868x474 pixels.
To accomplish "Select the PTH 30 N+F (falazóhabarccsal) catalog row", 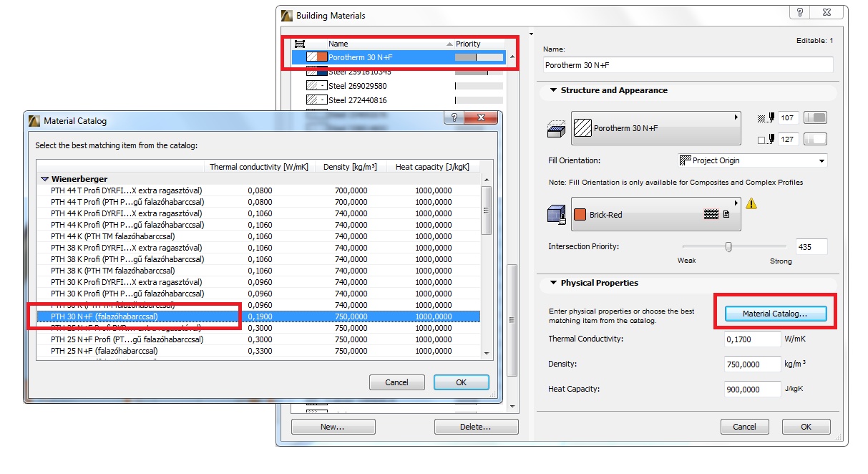I will tap(258, 316).
